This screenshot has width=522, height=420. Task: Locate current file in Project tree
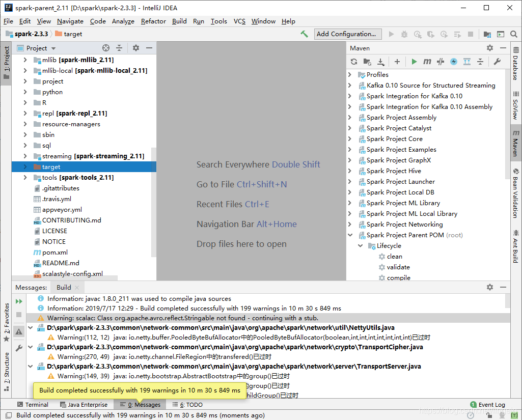pos(106,48)
